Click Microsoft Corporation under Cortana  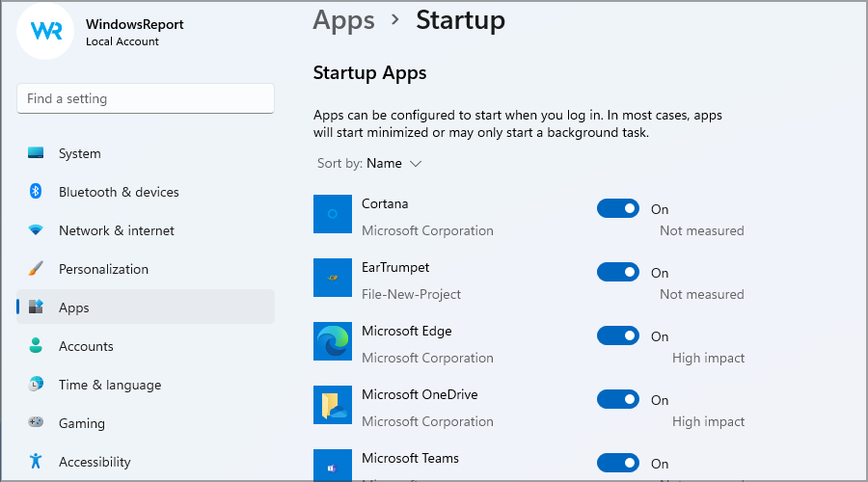tap(427, 230)
